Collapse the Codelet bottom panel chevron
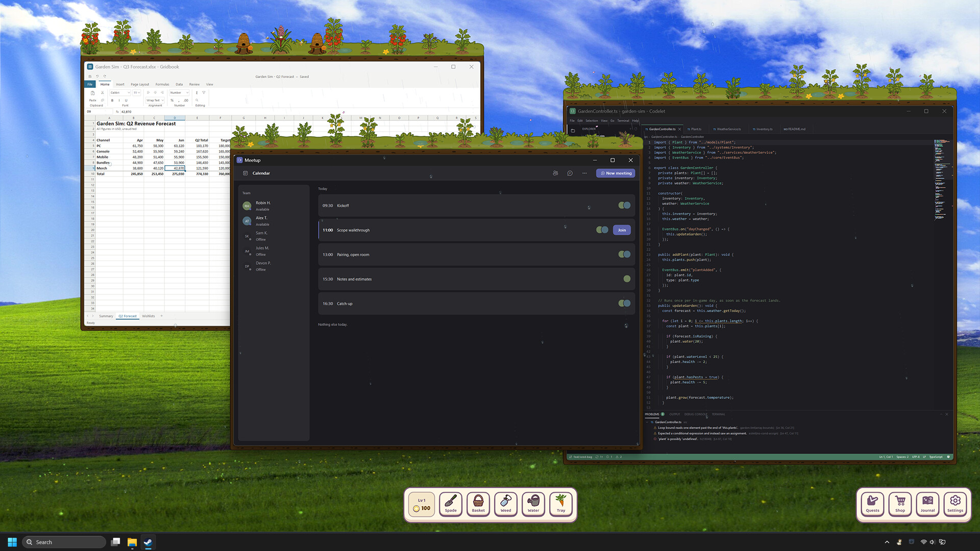This screenshot has height=551, width=980. click(x=941, y=414)
